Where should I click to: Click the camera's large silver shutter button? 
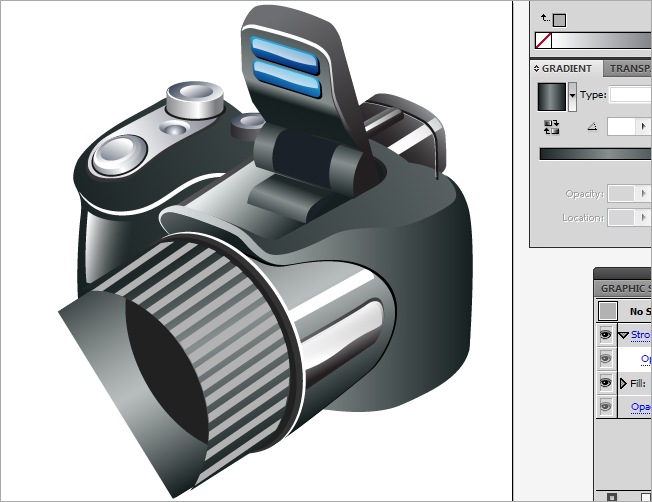(x=120, y=155)
